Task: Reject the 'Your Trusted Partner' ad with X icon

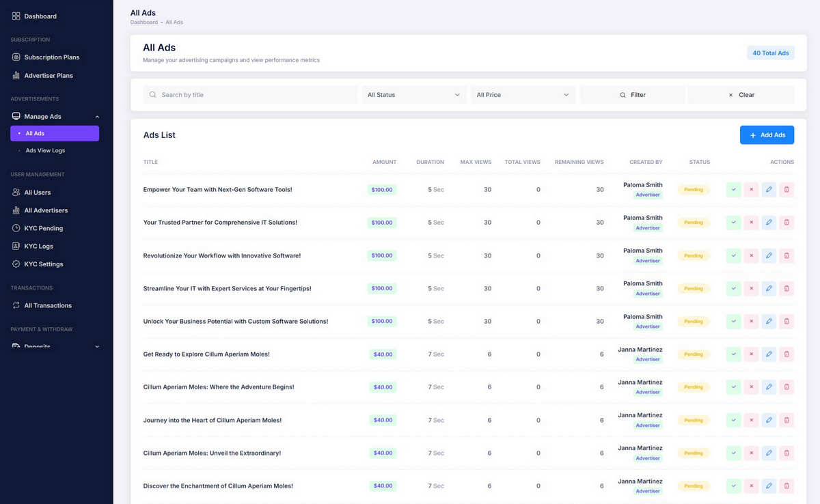Action: (x=751, y=222)
